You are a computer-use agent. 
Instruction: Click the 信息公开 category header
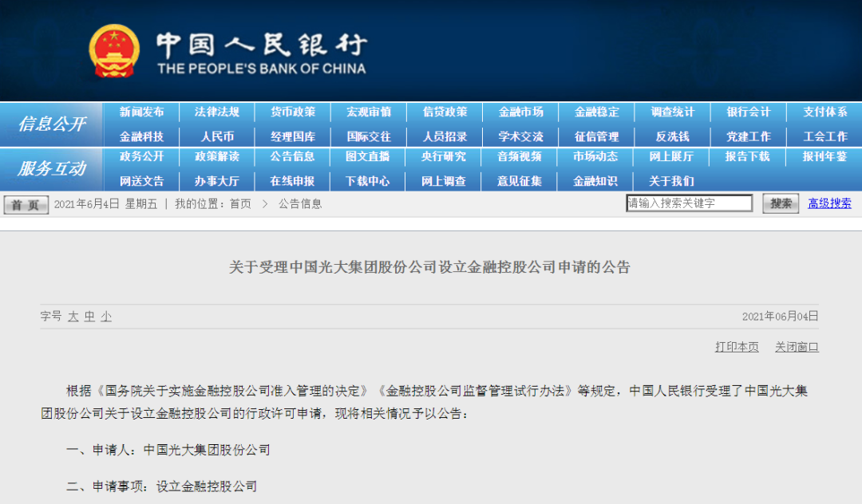tap(52, 124)
